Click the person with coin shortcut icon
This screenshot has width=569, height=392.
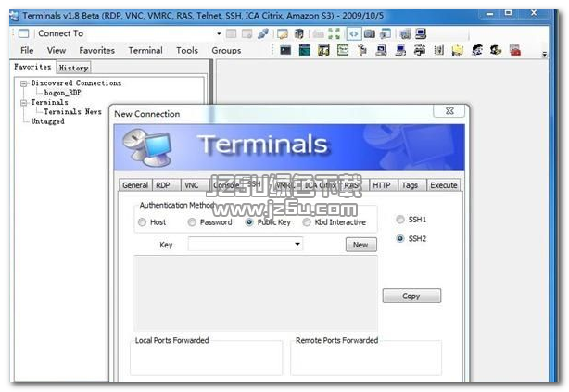(x=496, y=50)
